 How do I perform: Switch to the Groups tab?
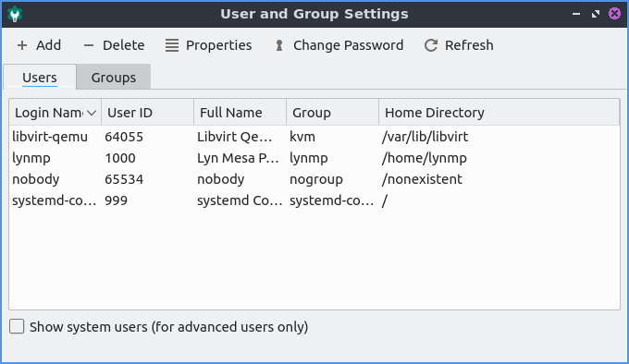coord(114,78)
